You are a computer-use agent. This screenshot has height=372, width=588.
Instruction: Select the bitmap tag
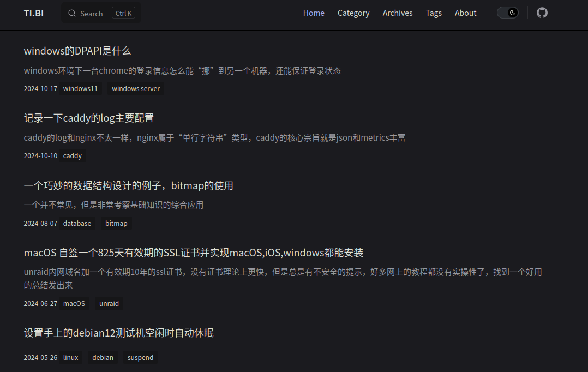click(116, 223)
